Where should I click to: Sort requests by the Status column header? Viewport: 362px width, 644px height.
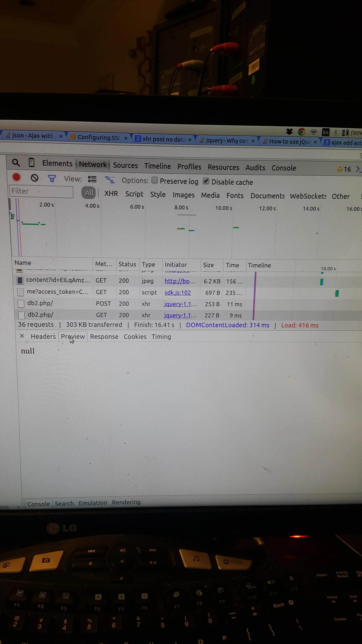[x=127, y=264]
